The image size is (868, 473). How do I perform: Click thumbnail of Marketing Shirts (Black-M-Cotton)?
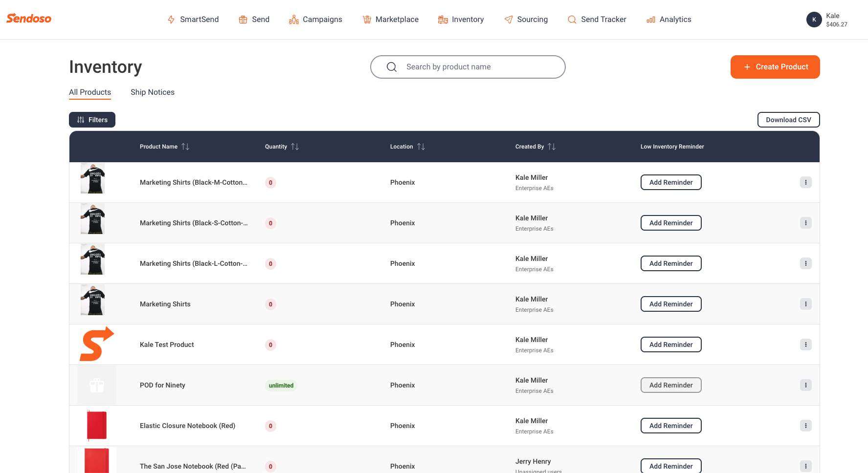pyautogui.click(x=92, y=178)
